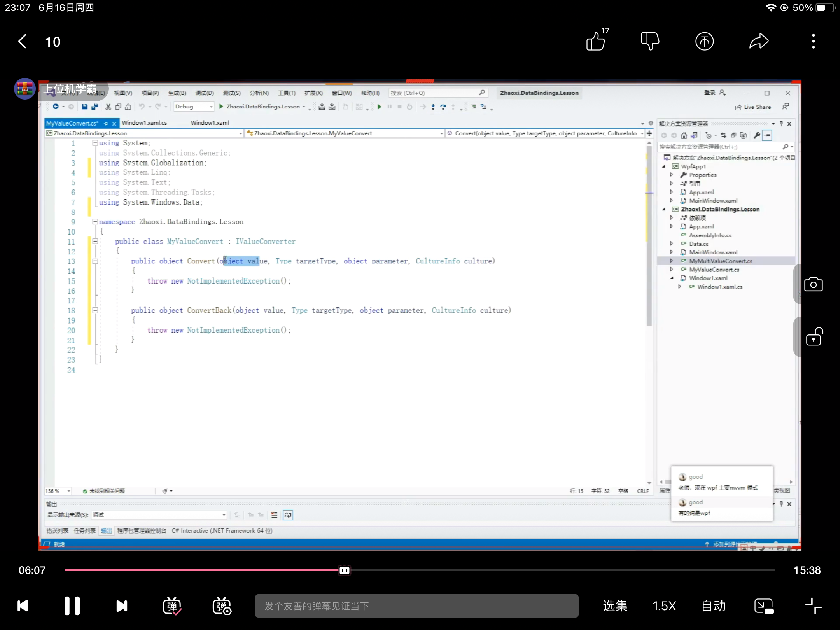The width and height of the screenshot is (840, 630).
Task: Toggle the screen lock icon
Action: [x=813, y=337]
